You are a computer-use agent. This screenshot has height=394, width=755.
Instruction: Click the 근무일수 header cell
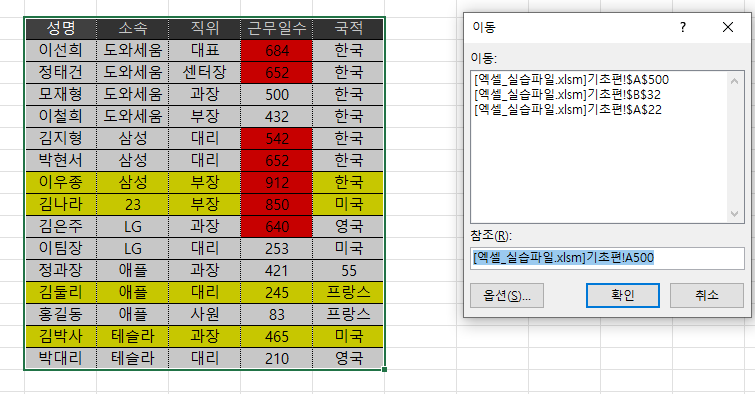[277, 28]
